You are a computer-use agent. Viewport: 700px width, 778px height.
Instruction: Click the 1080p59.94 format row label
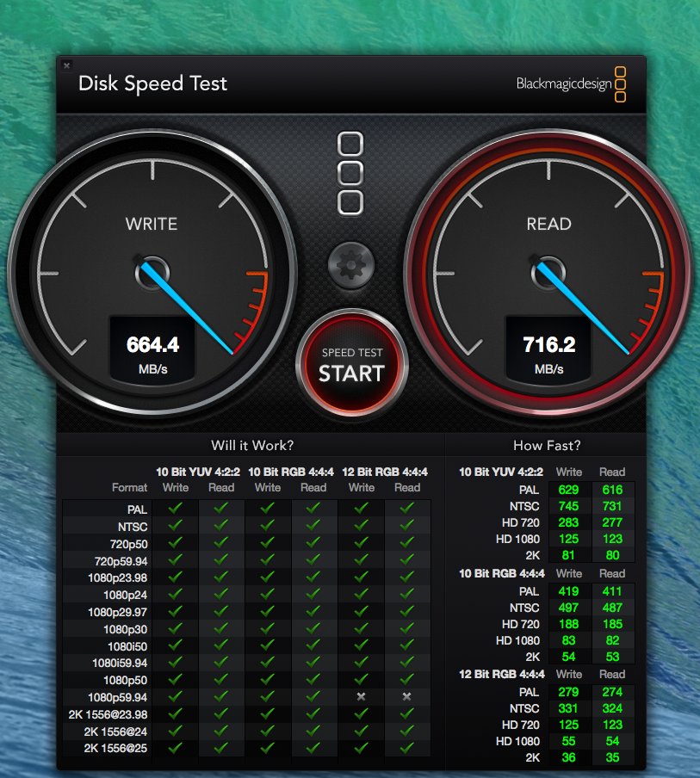[x=118, y=697]
